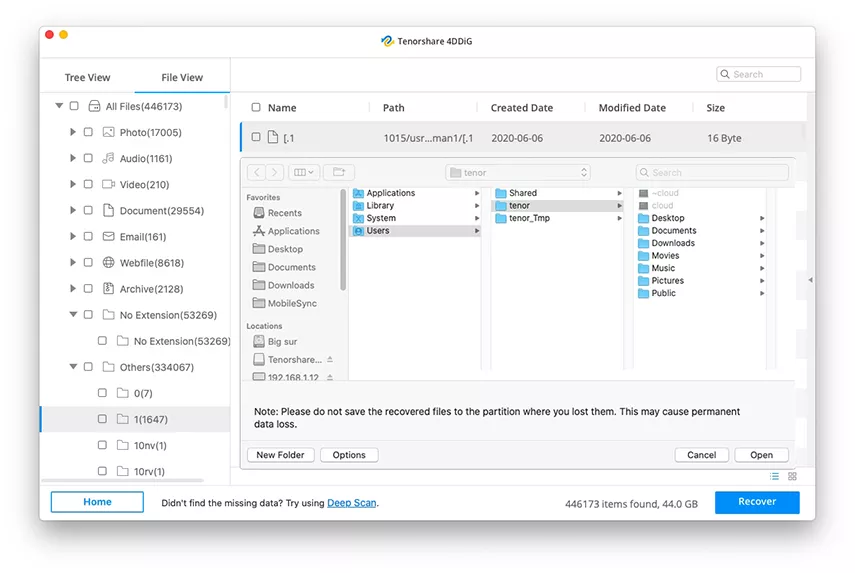
Task: Click the new folder toolbar icon
Action: click(x=338, y=173)
